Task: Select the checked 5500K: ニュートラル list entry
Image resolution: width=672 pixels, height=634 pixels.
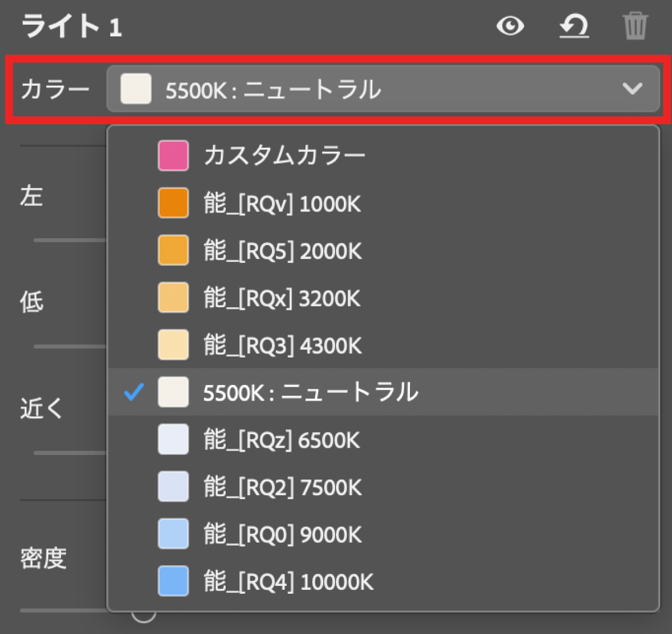Action: (383, 392)
